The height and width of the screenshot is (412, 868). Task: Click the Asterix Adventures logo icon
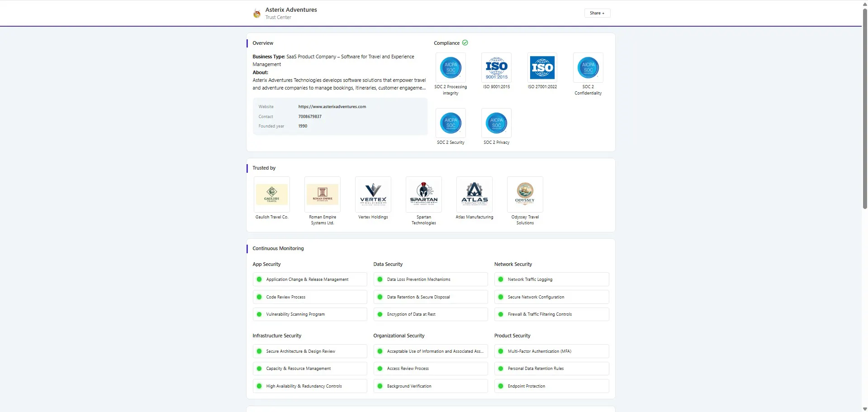pyautogui.click(x=257, y=14)
